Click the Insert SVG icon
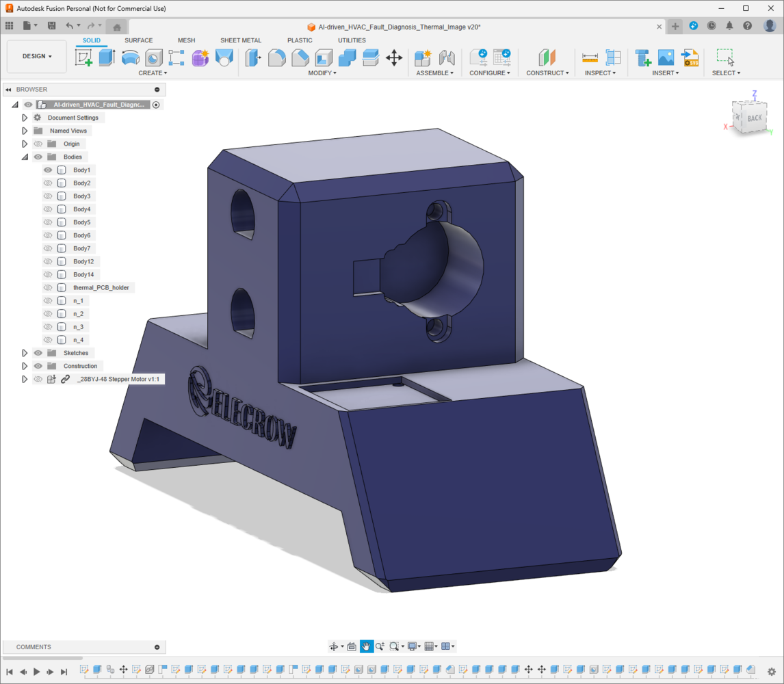This screenshot has width=784, height=684. pyautogui.click(x=690, y=57)
